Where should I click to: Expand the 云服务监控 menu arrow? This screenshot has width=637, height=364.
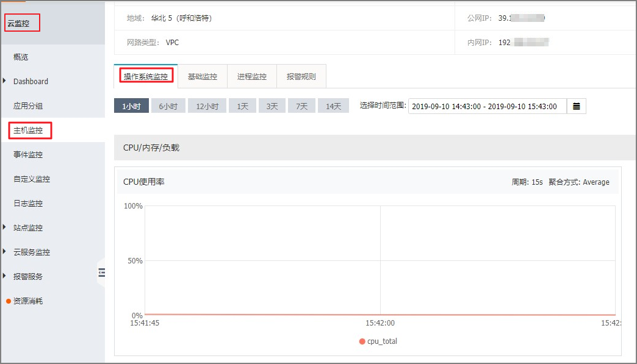click(4, 252)
